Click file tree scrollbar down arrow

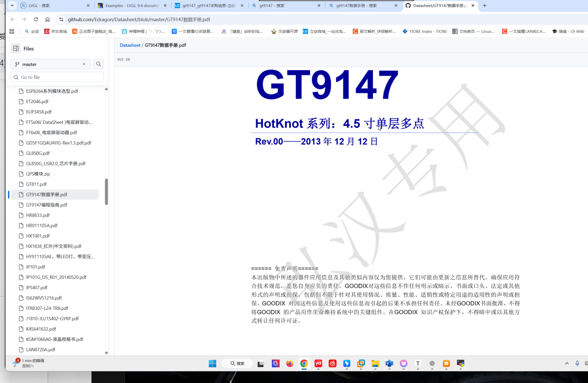point(106,352)
